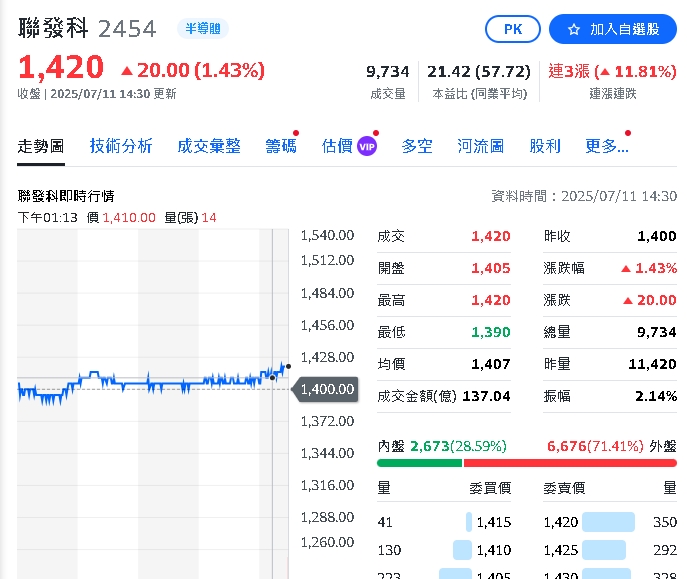687x579 pixels.
Task: Click the purple VIP badge icon
Action: [x=367, y=147]
